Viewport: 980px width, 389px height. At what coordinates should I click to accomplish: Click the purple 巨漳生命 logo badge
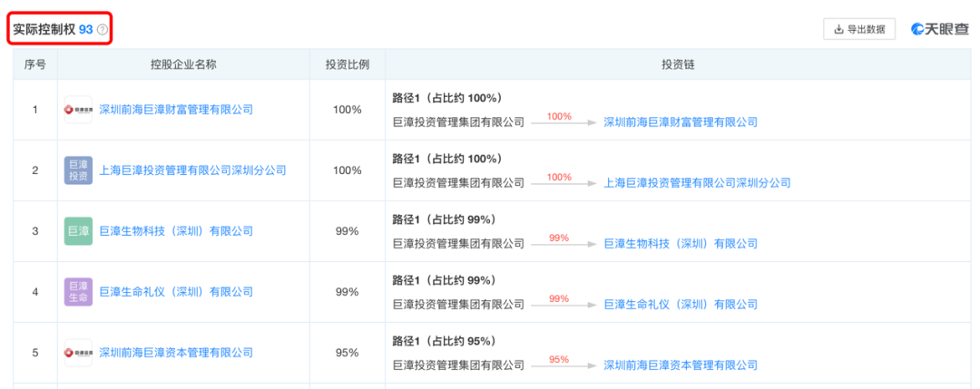coord(78,292)
